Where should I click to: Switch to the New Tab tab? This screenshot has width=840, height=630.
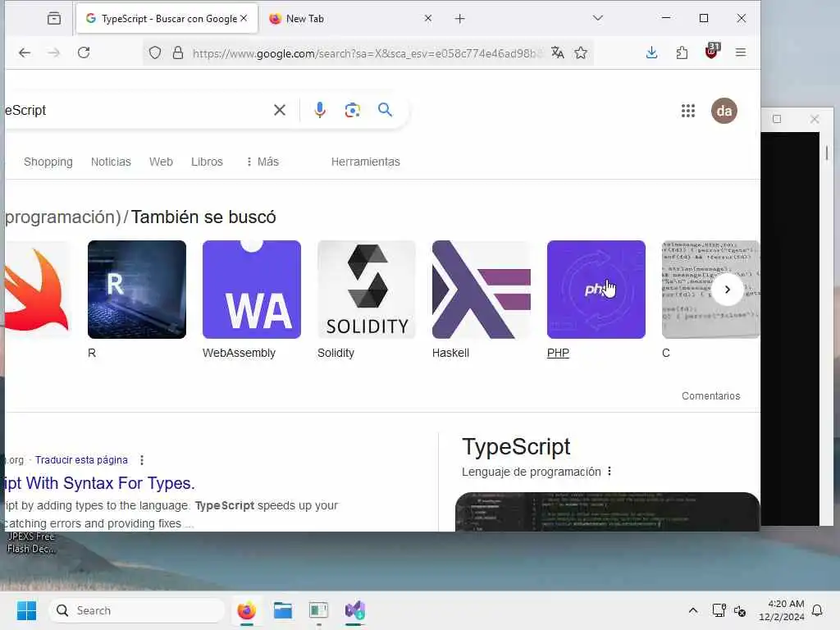(x=349, y=19)
